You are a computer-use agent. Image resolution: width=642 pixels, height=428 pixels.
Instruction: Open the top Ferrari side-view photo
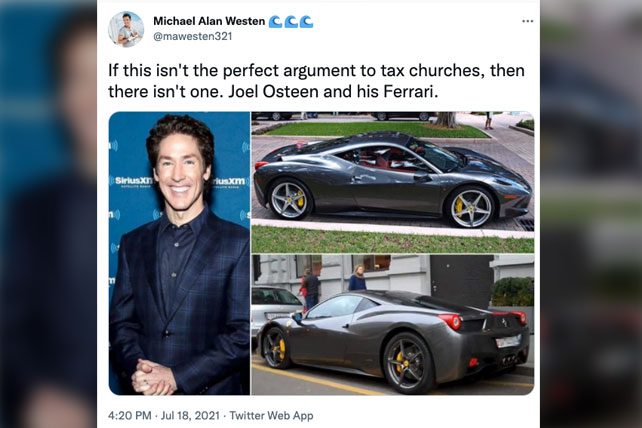(x=393, y=182)
